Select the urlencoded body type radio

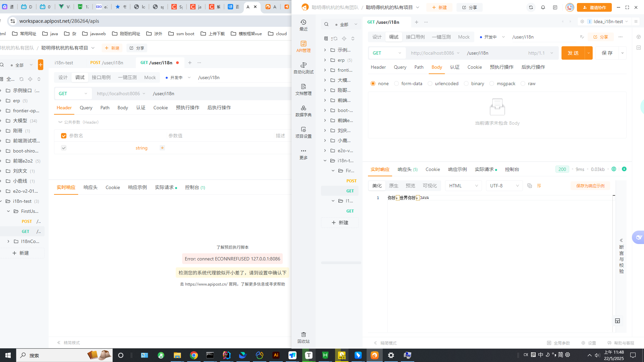(430, 83)
